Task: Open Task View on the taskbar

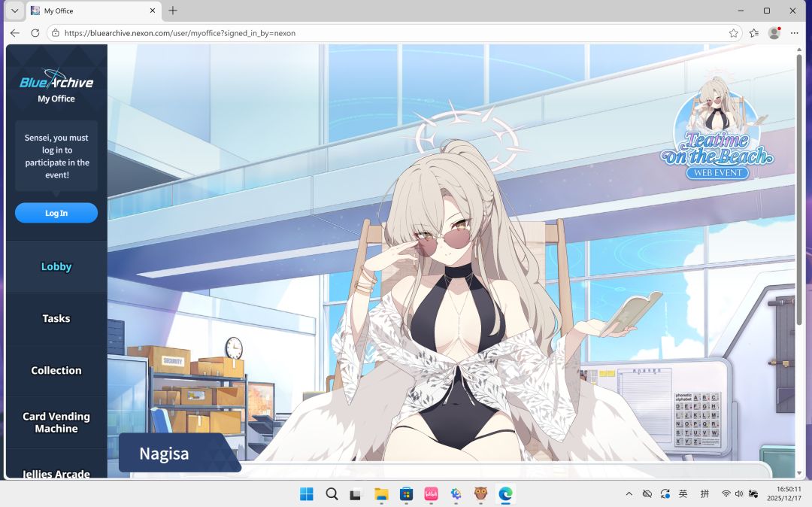Action: [x=355, y=494]
